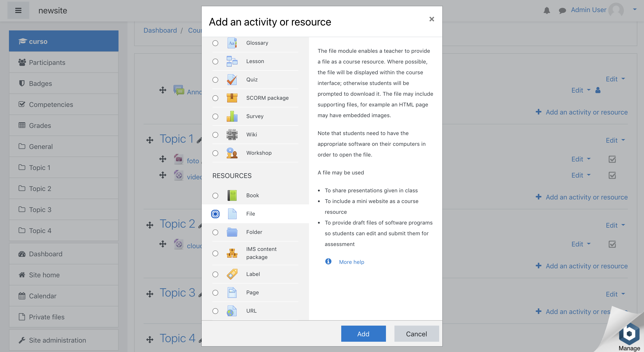Click the Quiz activity icon
This screenshot has height=352, width=644.
click(x=232, y=80)
